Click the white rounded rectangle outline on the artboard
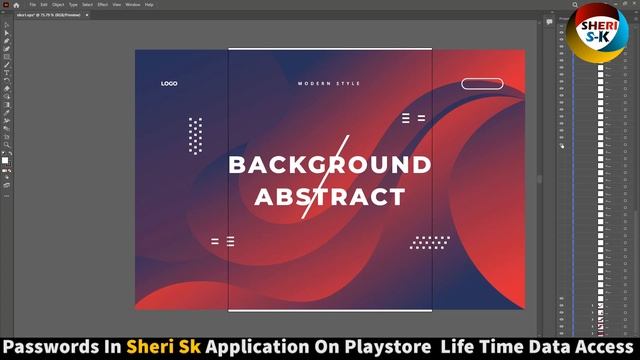This screenshot has width=640, height=360. click(482, 84)
